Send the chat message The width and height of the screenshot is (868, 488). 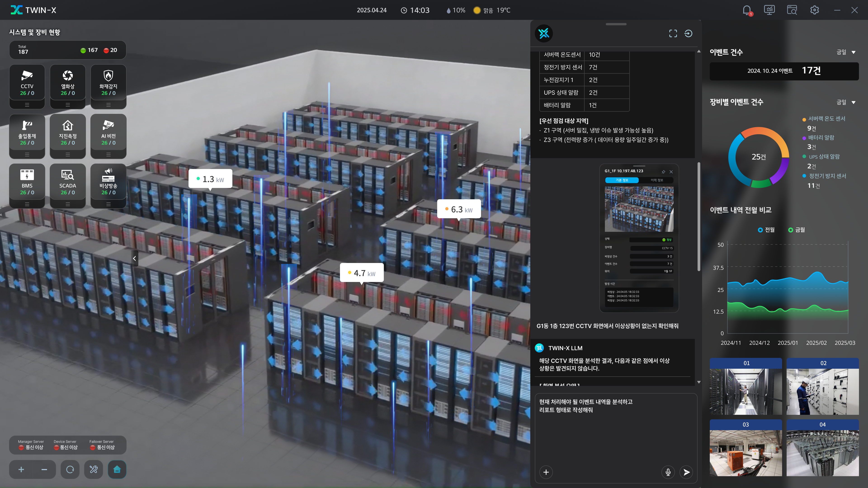coord(686,472)
